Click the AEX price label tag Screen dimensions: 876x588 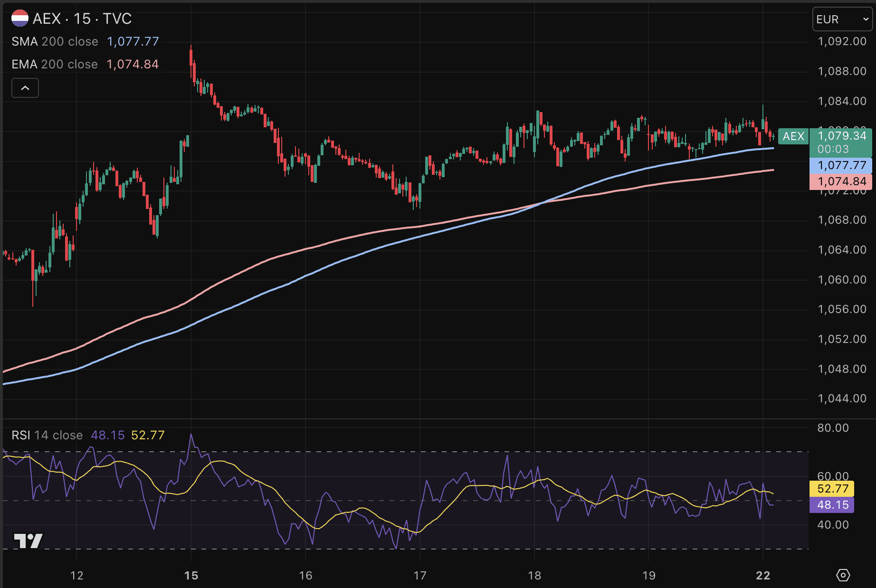(793, 136)
